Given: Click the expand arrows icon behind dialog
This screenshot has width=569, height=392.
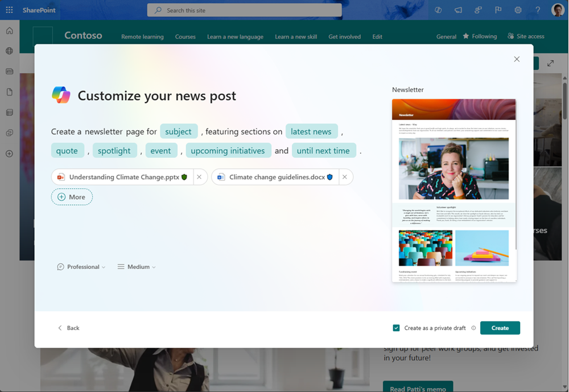Looking at the screenshot, I should [550, 63].
